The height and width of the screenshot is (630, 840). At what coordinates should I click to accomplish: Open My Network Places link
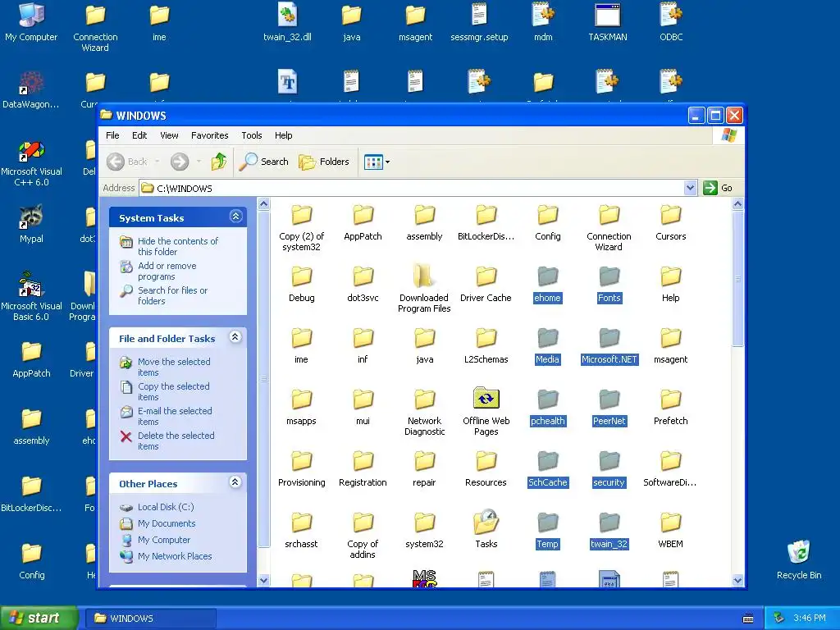pyautogui.click(x=175, y=556)
